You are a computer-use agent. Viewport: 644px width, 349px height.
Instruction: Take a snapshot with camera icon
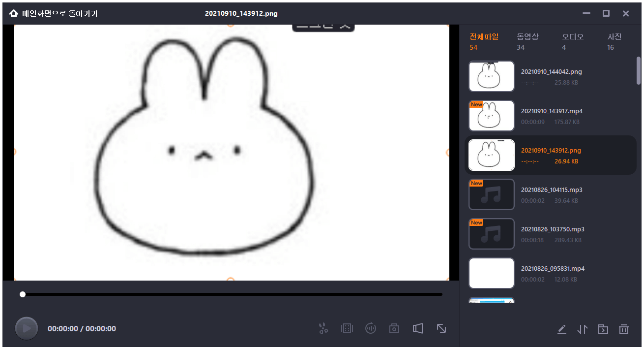coord(394,328)
